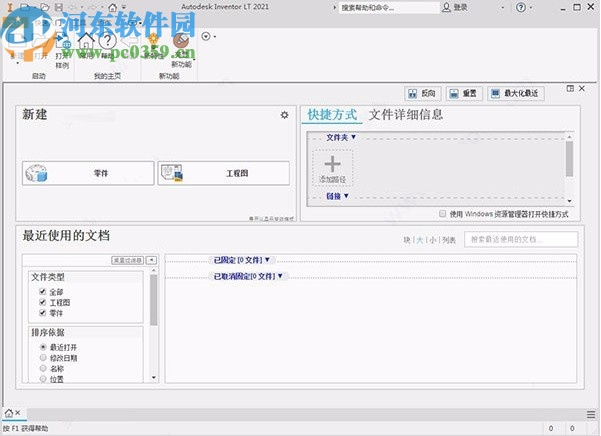Select 大 view for recent documents
This screenshot has height=436, width=601.
click(420, 240)
